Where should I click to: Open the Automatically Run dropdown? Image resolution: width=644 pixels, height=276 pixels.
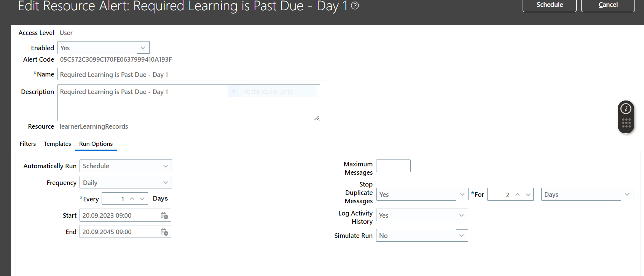click(126, 166)
